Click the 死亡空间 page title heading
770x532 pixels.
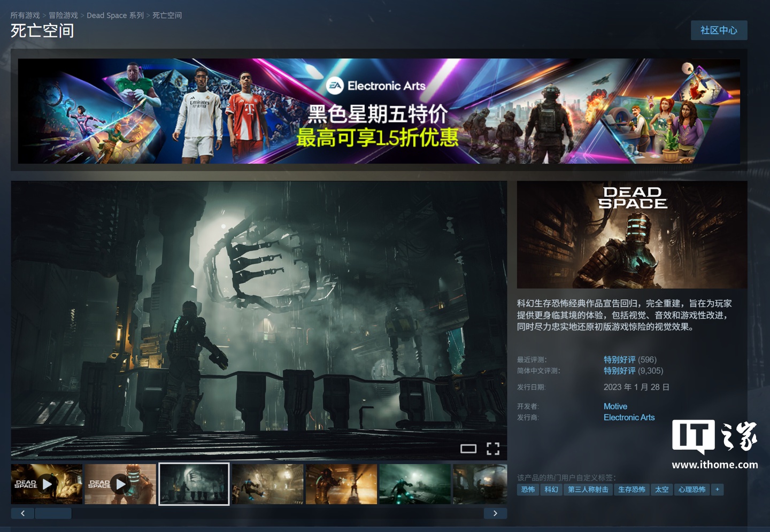[42, 31]
